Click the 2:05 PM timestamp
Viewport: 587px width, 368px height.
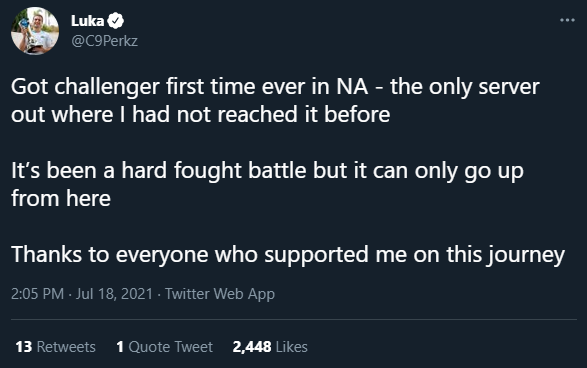point(37,294)
